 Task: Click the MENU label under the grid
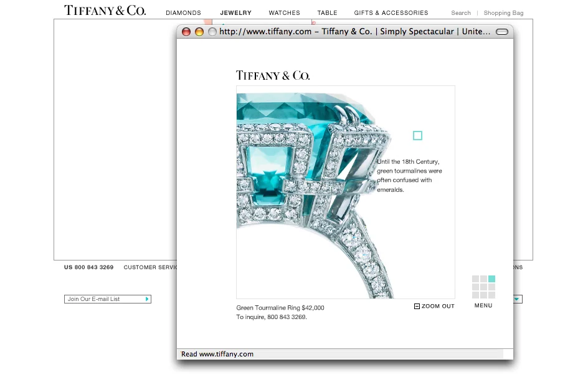click(x=483, y=305)
